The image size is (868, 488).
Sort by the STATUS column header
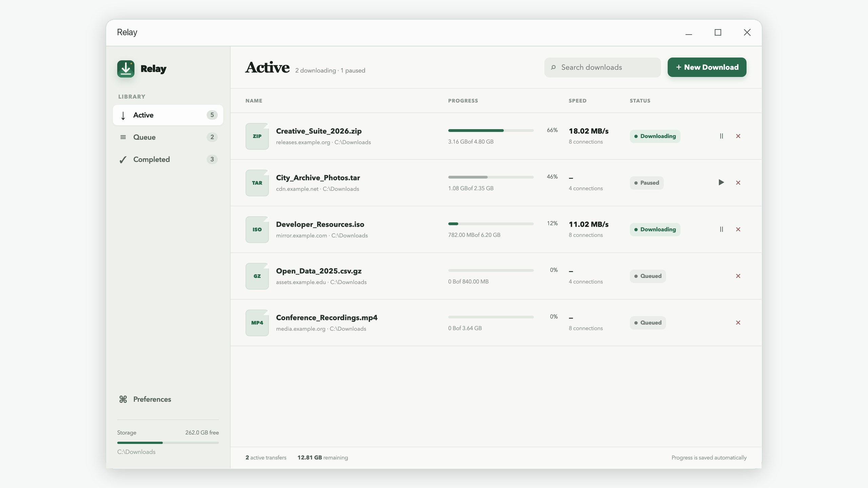tap(640, 101)
